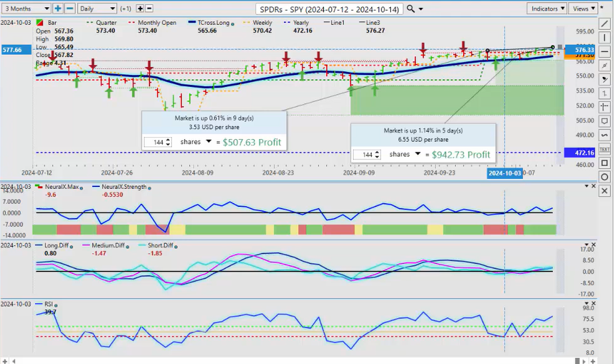
Task: Open Short.Diff settings dot
Action: click(x=176, y=247)
